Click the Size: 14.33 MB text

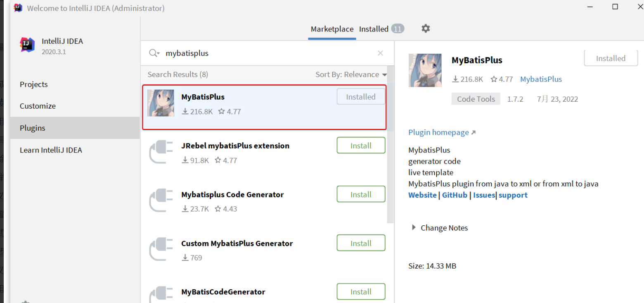tap(432, 266)
